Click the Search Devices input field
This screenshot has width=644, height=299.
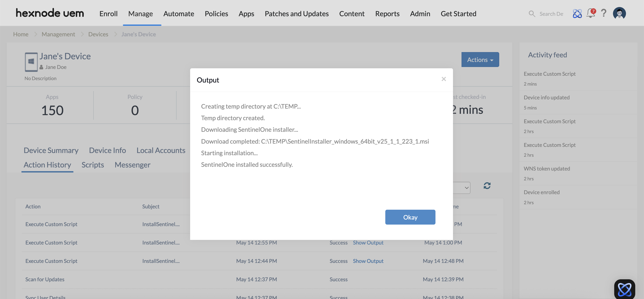pos(551,14)
